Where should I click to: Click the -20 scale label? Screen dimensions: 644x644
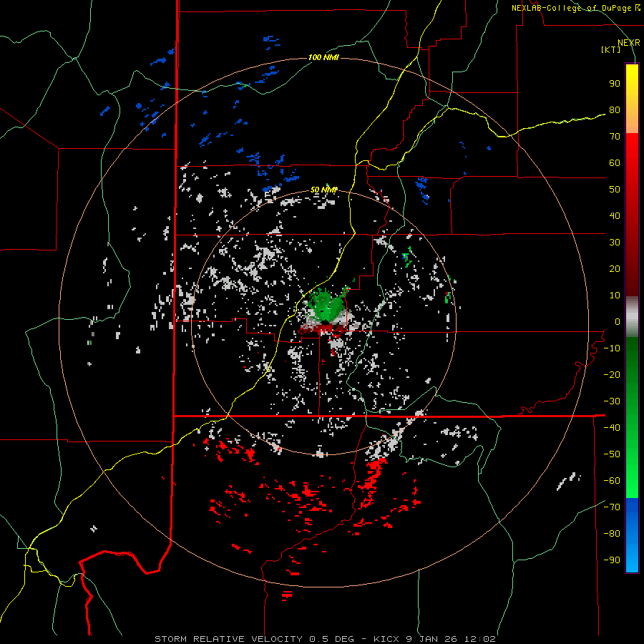pos(612,375)
